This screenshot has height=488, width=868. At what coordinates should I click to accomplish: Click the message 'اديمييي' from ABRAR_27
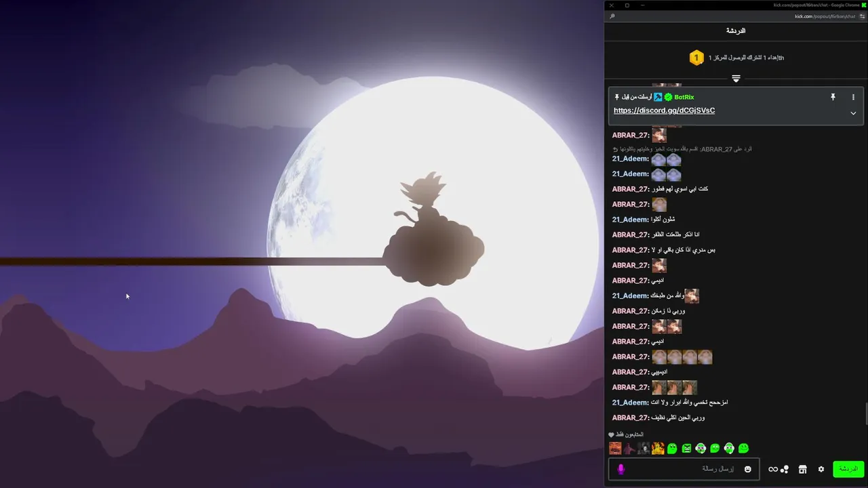pyautogui.click(x=659, y=372)
